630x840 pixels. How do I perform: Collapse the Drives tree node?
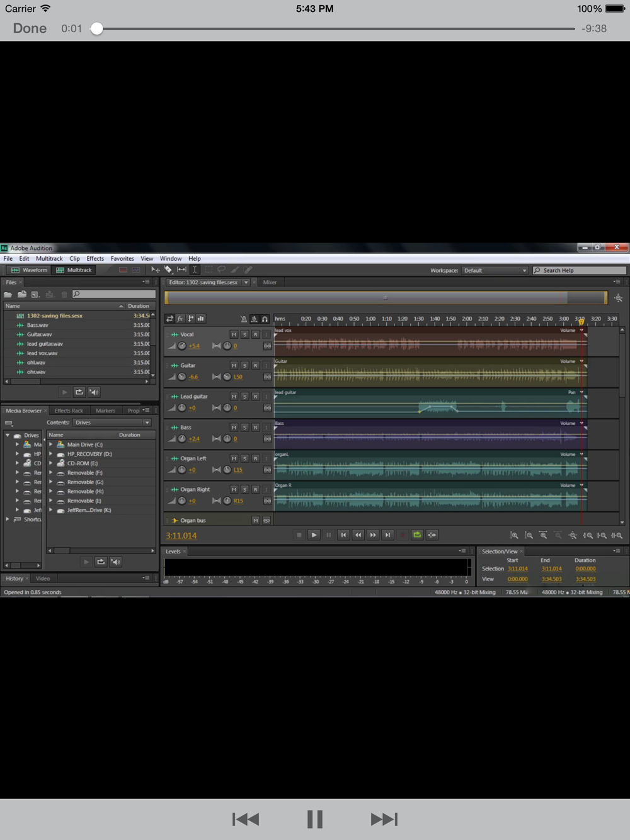tap(8, 435)
